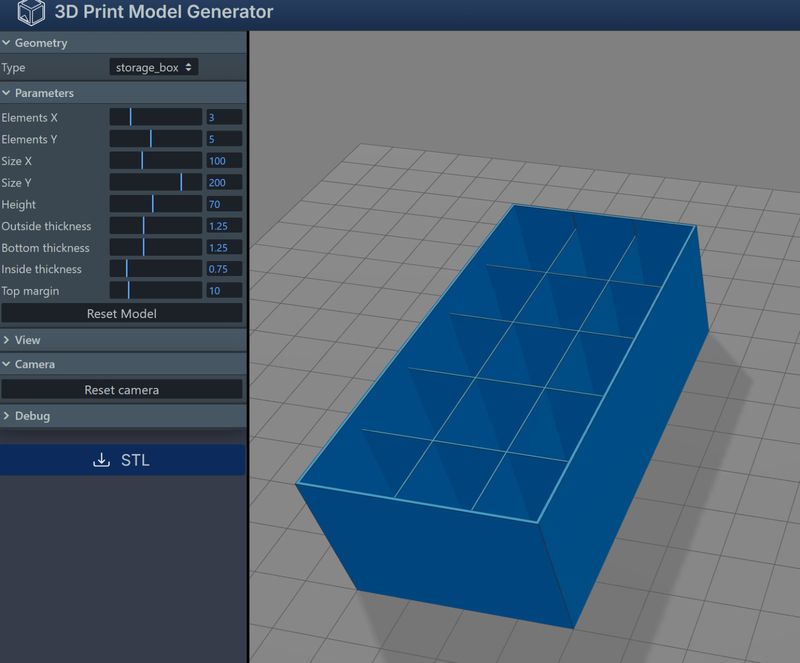
Task: Collapse the Geometry section
Action: [x=40, y=43]
